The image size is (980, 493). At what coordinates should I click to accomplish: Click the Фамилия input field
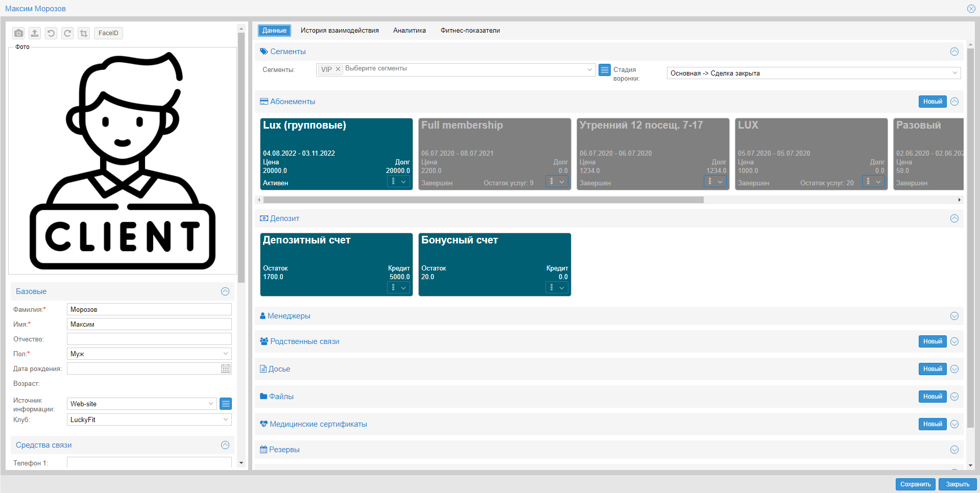(149, 309)
